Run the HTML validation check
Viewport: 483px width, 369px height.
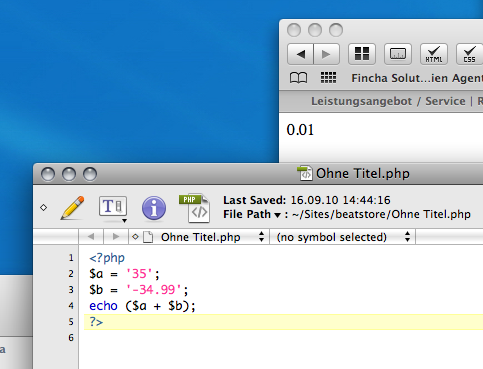[x=434, y=54]
